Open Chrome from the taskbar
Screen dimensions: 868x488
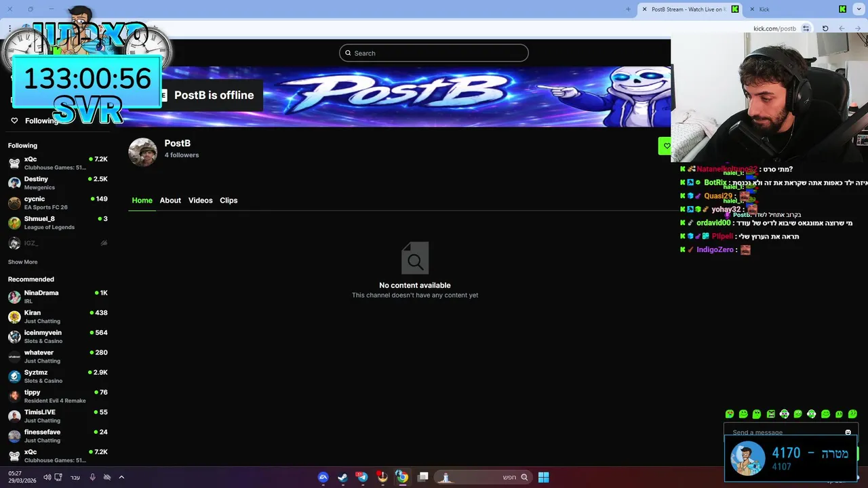point(402,477)
